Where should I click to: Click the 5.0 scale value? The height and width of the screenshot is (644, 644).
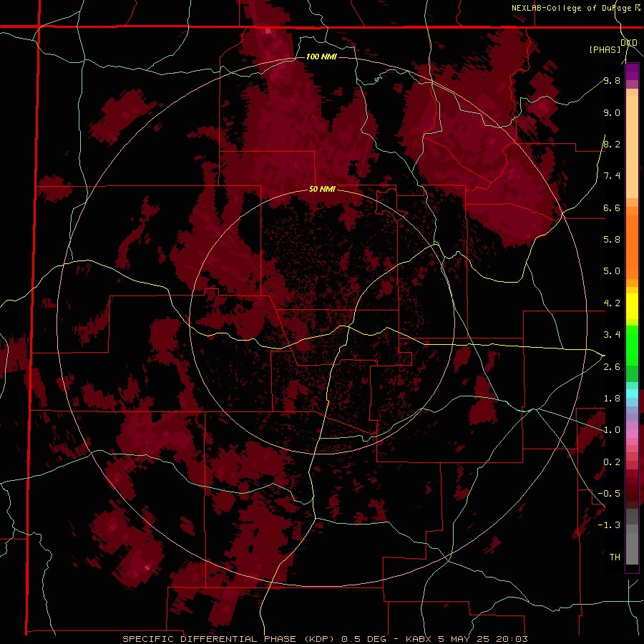(612, 271)
